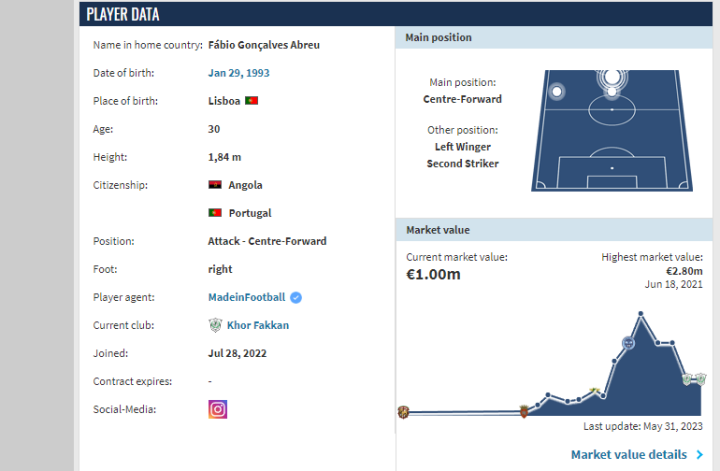Open the Khor Fakkan club link

tap(256, 325)
